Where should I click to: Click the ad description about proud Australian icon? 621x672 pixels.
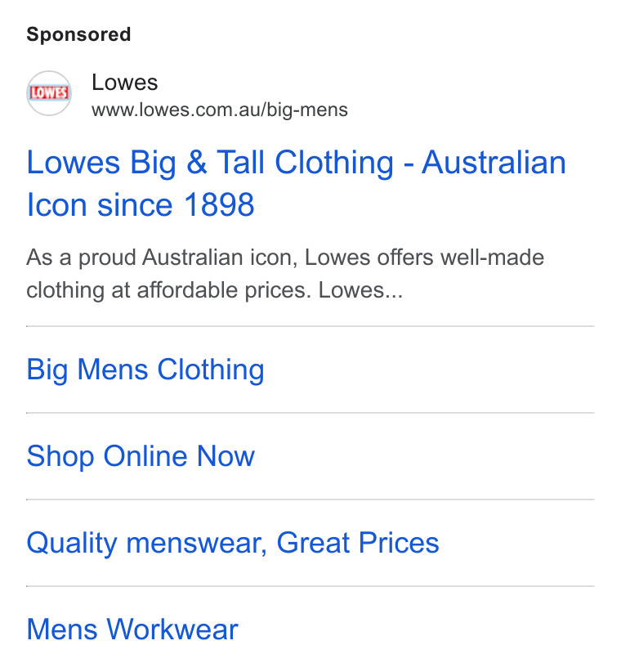click(x=285, y=274)
